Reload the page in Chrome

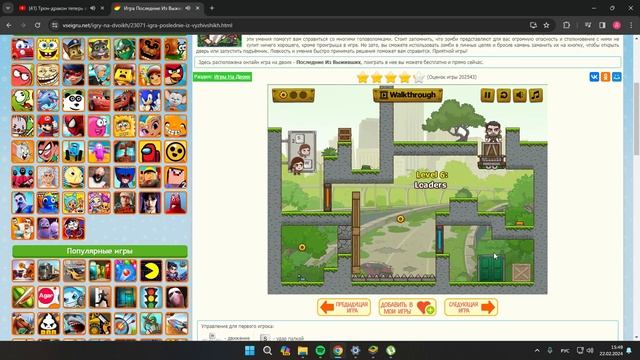37,25
